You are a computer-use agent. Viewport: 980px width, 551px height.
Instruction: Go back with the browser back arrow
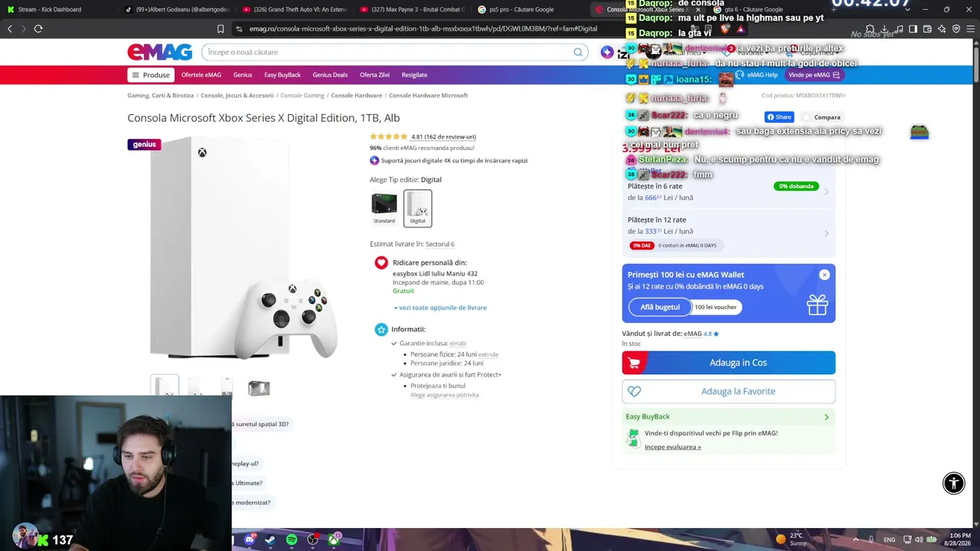(x=10, y=29)
